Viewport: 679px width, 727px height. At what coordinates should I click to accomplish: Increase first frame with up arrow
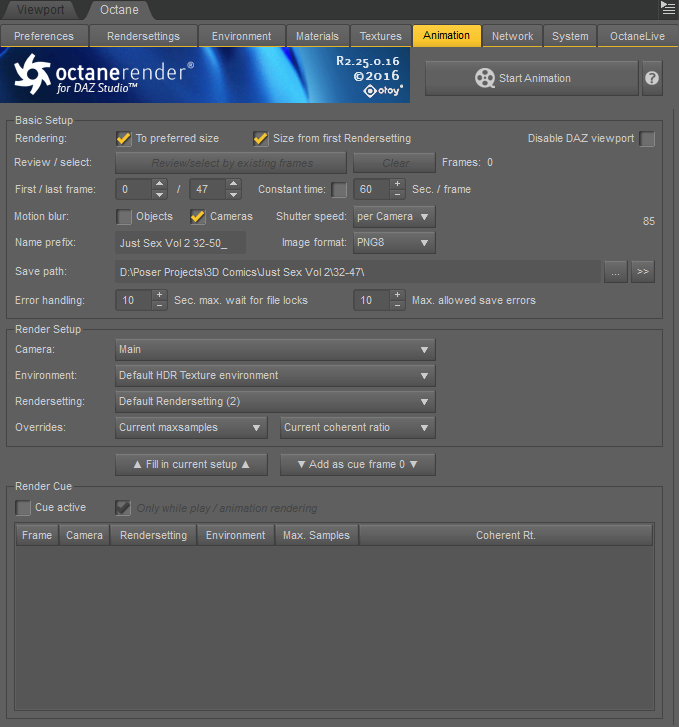point(159,183)
